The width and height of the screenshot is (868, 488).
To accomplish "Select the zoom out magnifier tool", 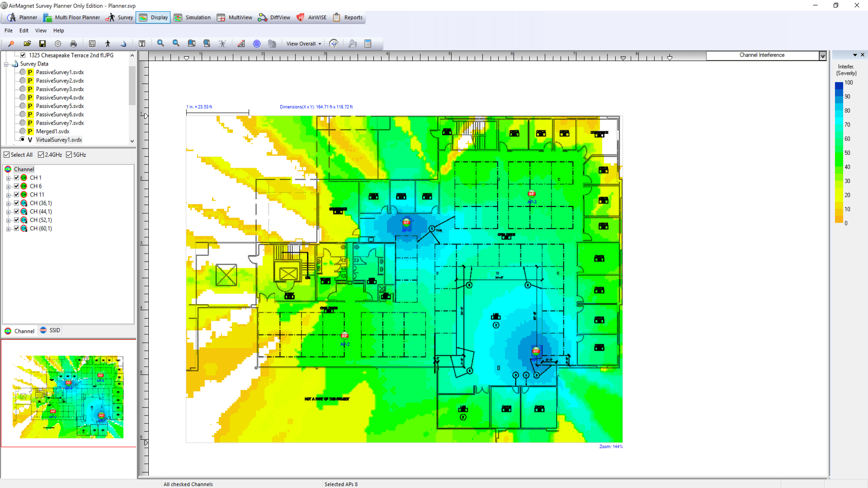I will 176,43.
